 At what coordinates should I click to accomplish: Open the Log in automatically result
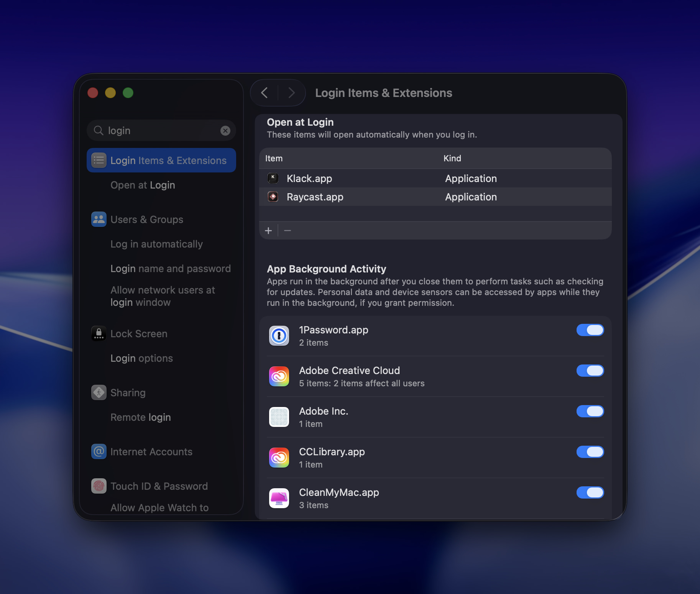[156, 244]
